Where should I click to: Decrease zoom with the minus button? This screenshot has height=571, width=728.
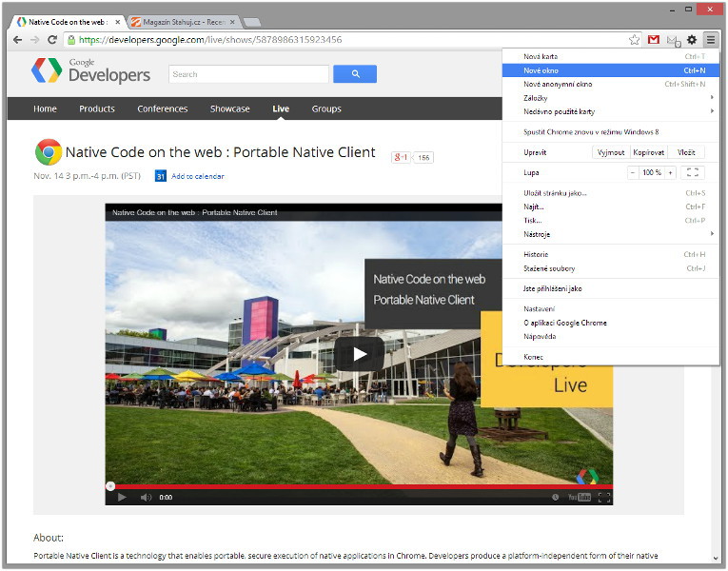coord(632,172)
